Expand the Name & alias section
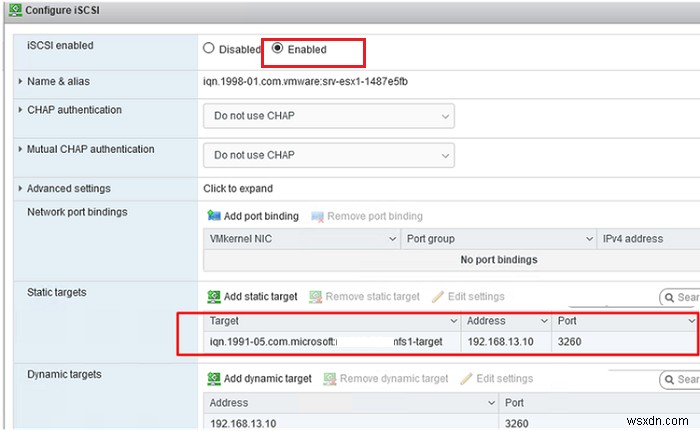The width and height of the screenshot is (700, 431). click(20, 81)
